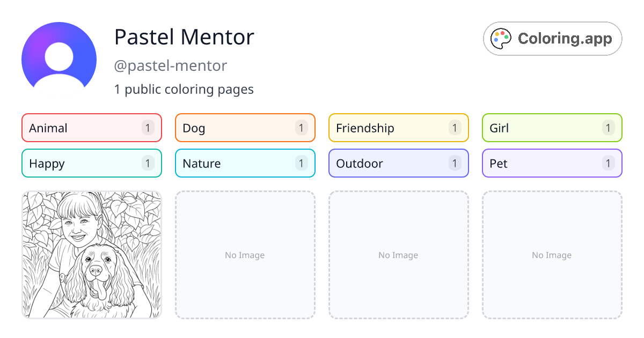The image size is (644, 338).
Task: Open the girl and dog coloring page thumbnail
Action: [91, 255]
